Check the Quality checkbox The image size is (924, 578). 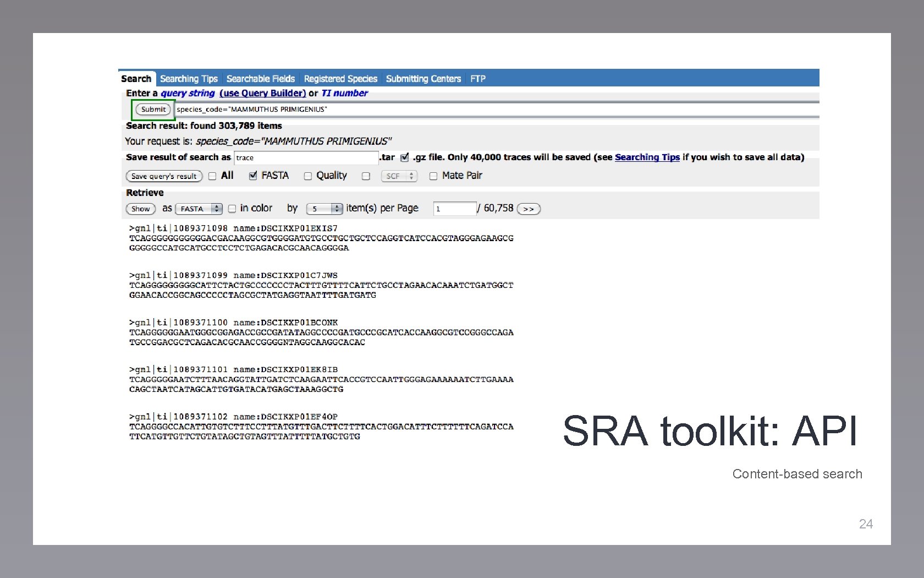[308, 176]
